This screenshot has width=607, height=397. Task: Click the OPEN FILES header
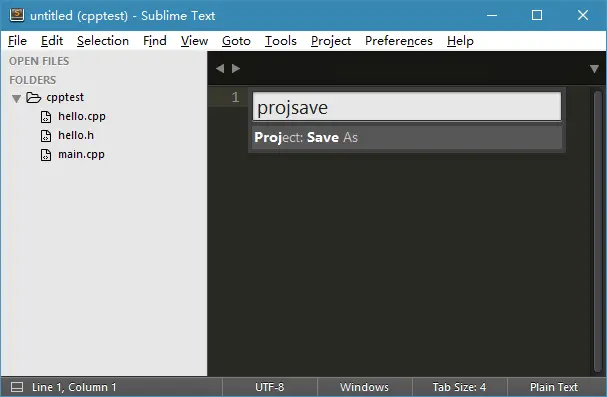coord(39,61)
